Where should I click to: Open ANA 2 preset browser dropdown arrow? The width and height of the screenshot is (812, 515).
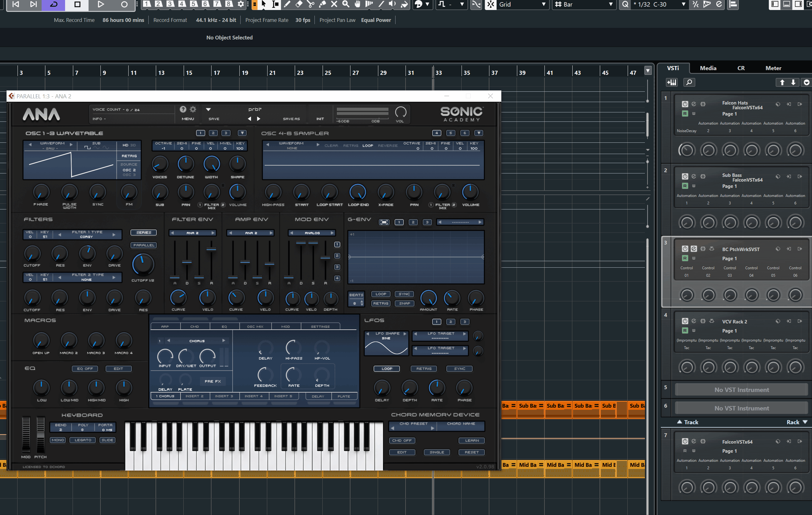pos(208,109)
